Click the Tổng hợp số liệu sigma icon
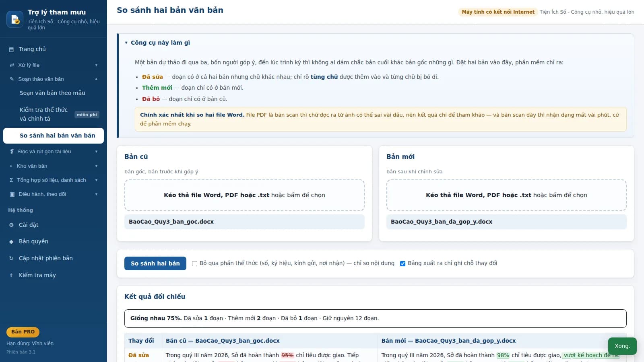The image size is (644, 362). point(11,180)
